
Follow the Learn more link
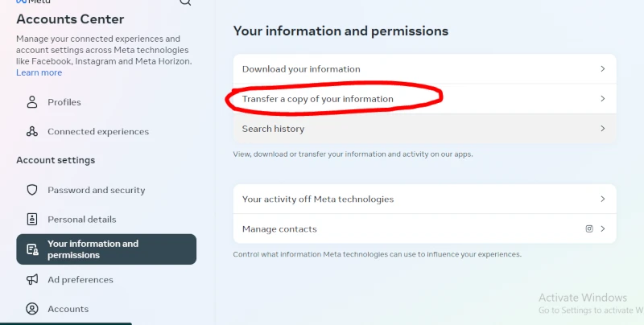coord(39,72)
